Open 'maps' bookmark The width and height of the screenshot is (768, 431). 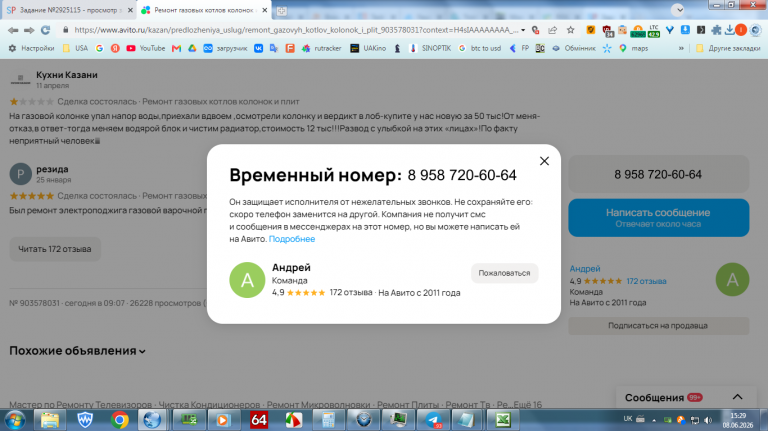633,48
